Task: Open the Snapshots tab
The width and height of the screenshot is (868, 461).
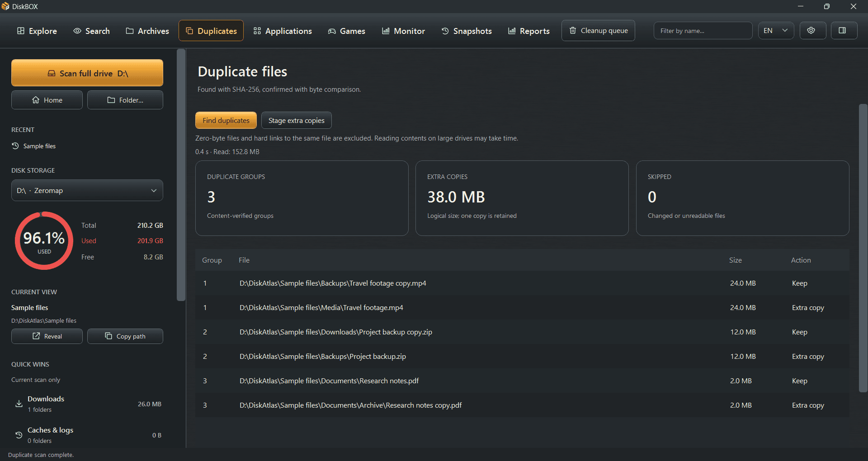Action: (x=467, y=31)
